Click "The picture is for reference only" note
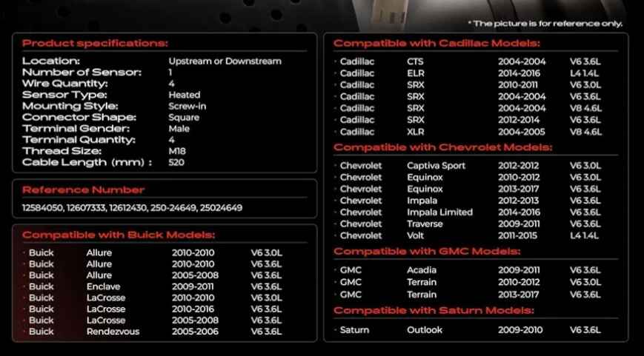This screenshot has width=644, height=356. pyautogui.click(x=545, y=24)
